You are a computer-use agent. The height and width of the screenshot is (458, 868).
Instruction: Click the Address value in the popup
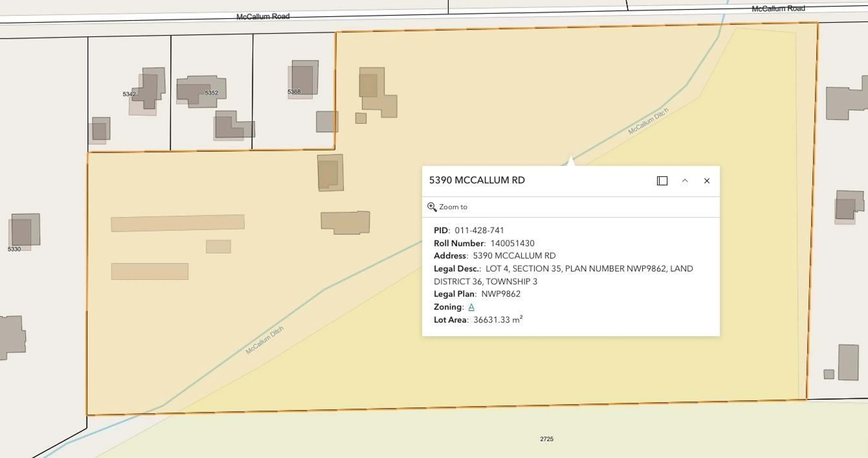[x=514, y=256]
